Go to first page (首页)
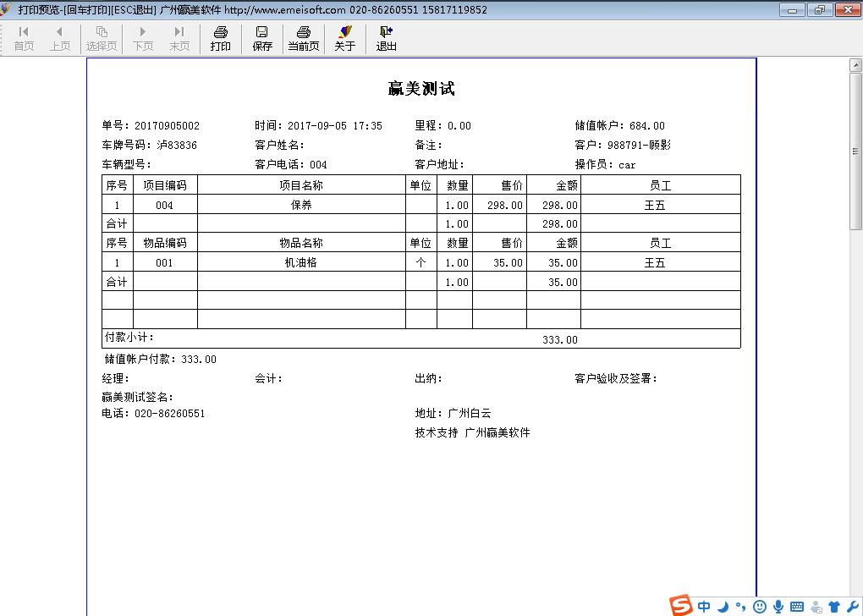 point(24,38)
